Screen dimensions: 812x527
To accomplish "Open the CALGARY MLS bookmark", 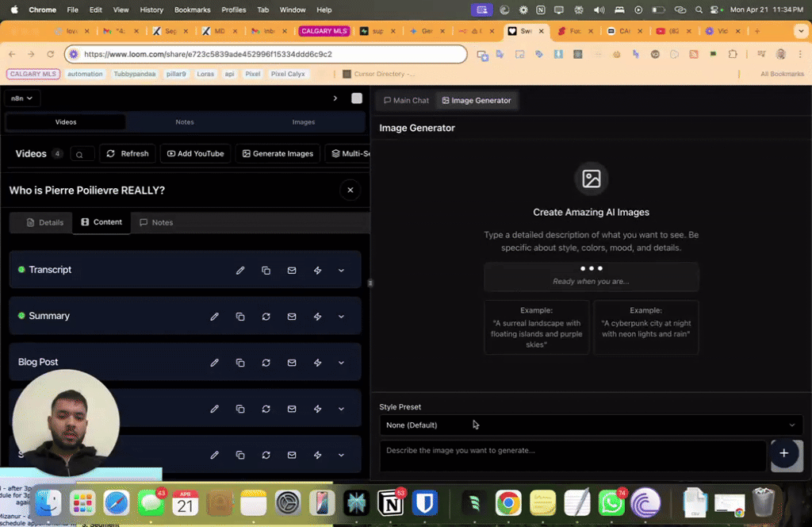I will pyautogui.click(x=33, y=74).
